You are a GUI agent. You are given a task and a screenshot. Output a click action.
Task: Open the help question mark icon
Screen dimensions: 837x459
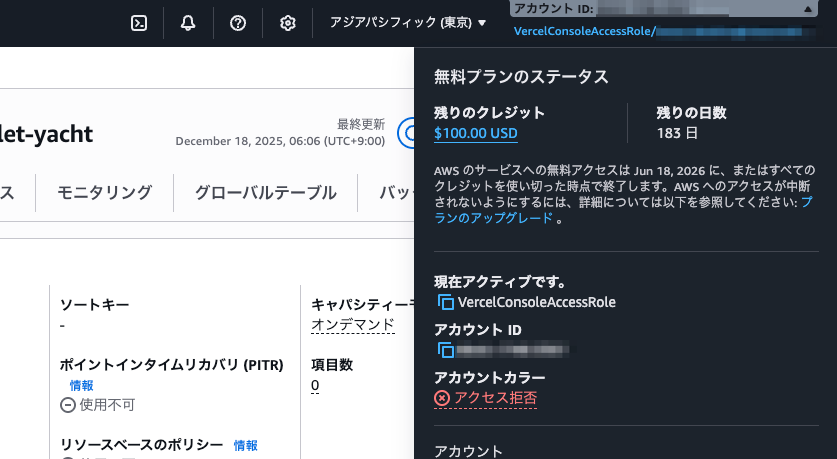(238, 23)
